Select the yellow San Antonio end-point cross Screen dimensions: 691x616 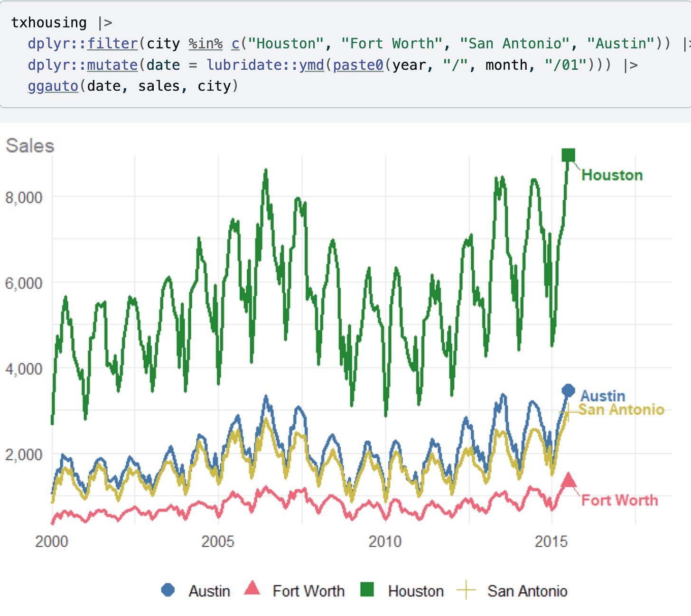tap(568, 412)
